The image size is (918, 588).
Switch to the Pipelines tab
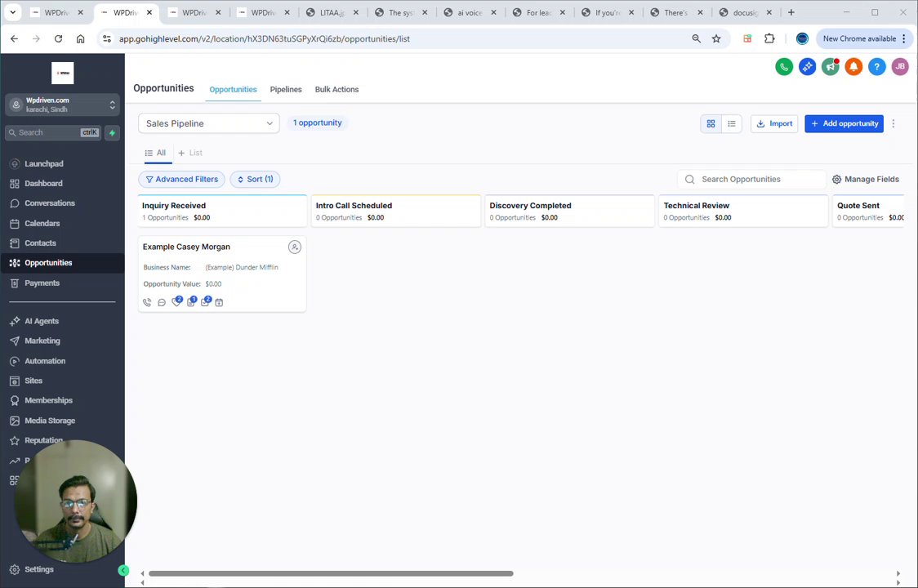[286, 90]
